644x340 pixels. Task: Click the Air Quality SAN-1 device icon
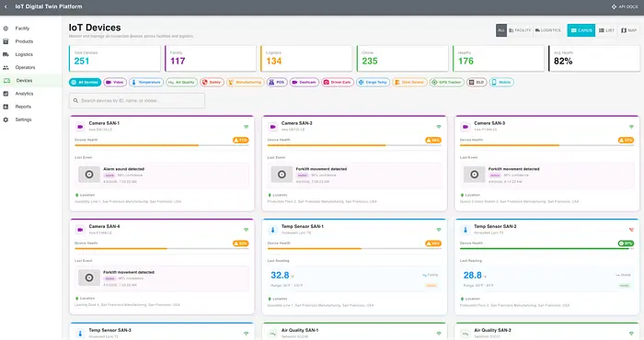pos(272,334)
